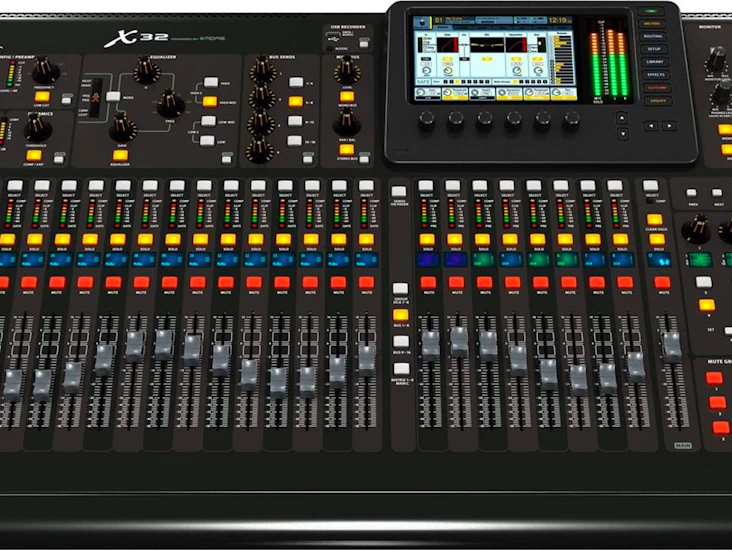
Task: Select the BUS 9-16 layer button
Action: click(x=401, y=342)
